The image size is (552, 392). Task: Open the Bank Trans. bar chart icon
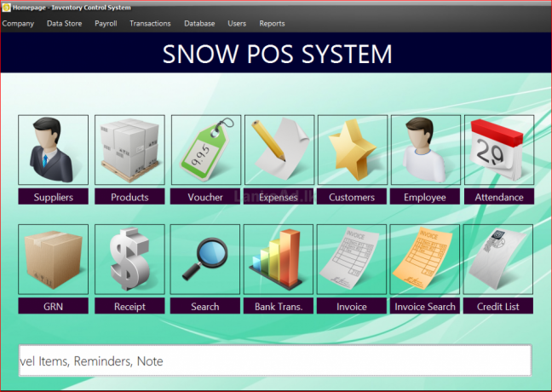279,259
